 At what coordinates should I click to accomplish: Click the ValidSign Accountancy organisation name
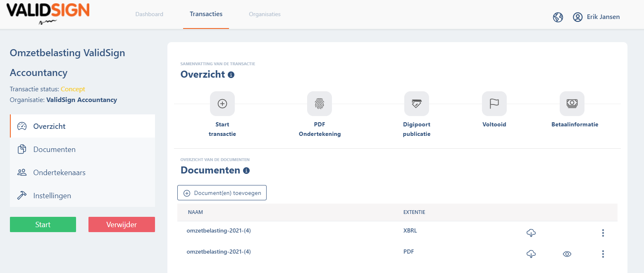tap(81, 100)
